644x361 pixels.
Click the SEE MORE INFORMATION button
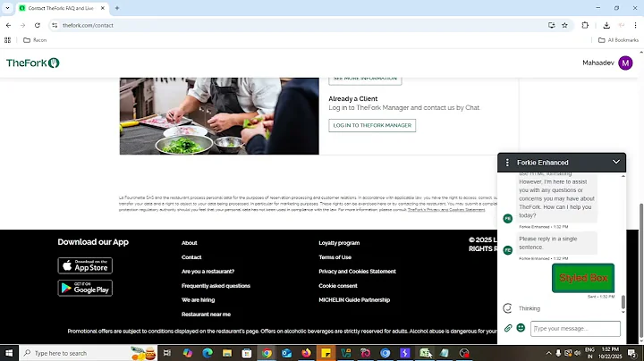(365, 80)
